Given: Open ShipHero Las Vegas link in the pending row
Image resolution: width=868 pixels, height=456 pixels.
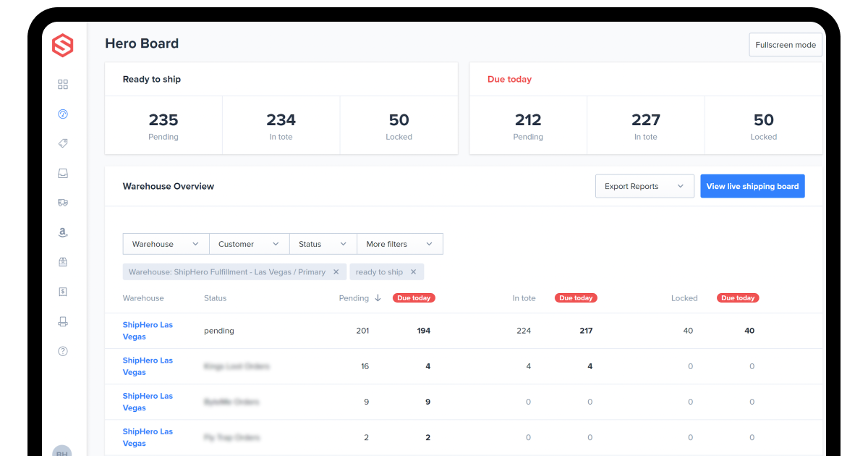Looking at the screenshot, I should 148,331.
